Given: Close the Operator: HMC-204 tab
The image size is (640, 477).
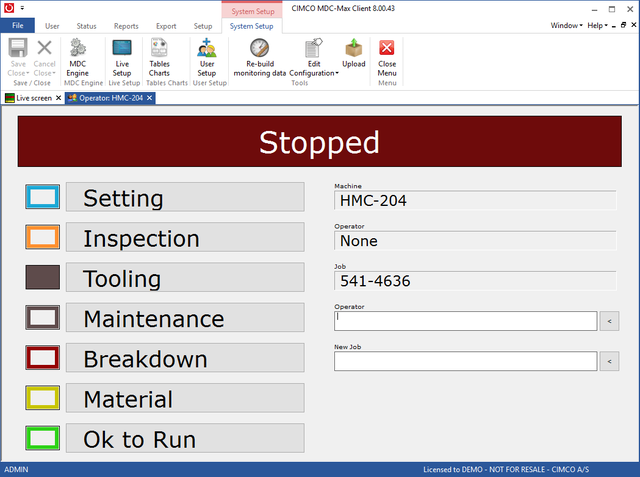Looking at the screenshot, I should pos(149,98).
